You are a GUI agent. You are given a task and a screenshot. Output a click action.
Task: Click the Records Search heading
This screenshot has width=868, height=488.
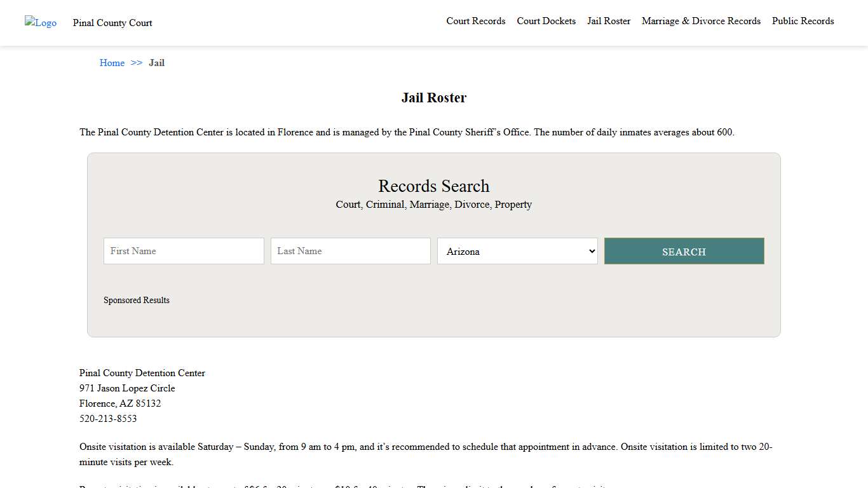(434, 186)
